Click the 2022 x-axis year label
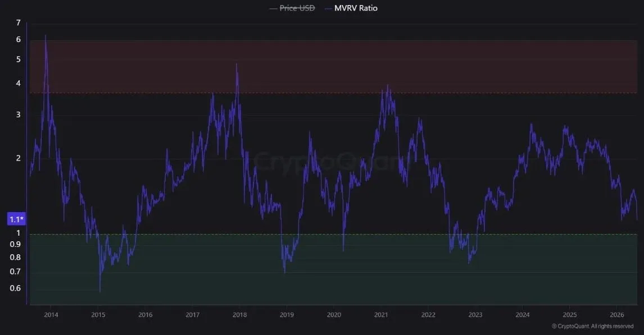 (x=428, y=315)
